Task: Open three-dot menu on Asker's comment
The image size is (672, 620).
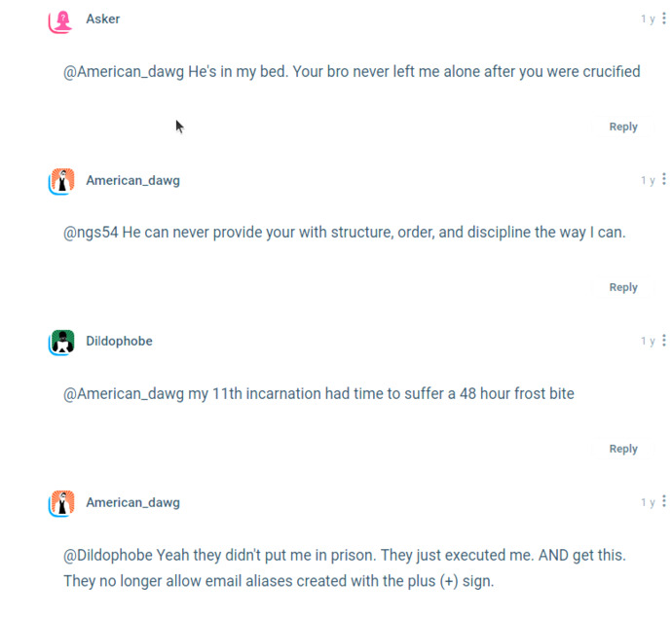Action: pyautogui.click(x=664, y=18)
